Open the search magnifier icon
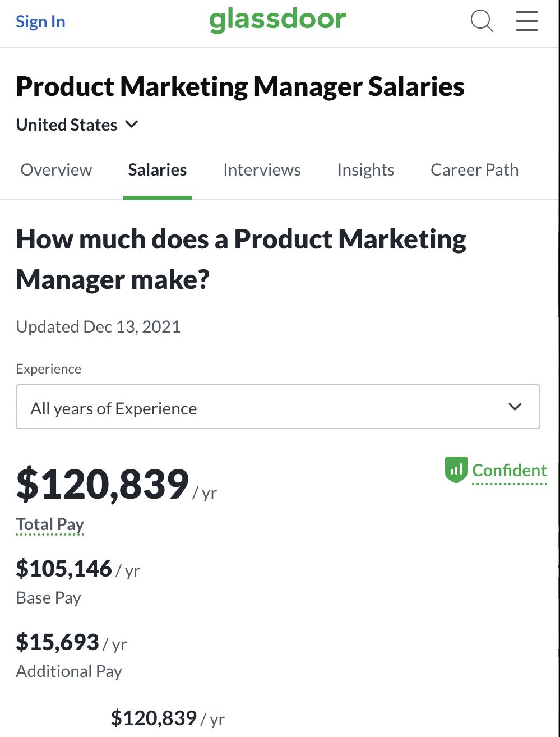560x737 pixels. click(482, 21)
